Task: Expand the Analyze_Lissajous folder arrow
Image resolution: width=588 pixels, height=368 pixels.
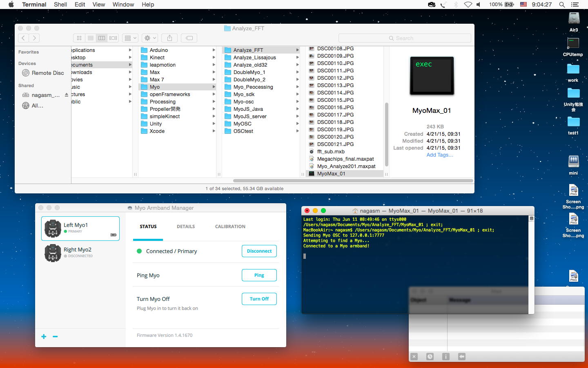Action: pos(297,58)
